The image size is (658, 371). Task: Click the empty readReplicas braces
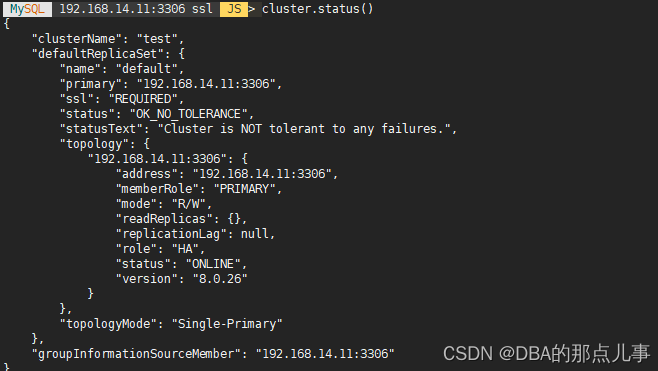[x=234, y=219]
